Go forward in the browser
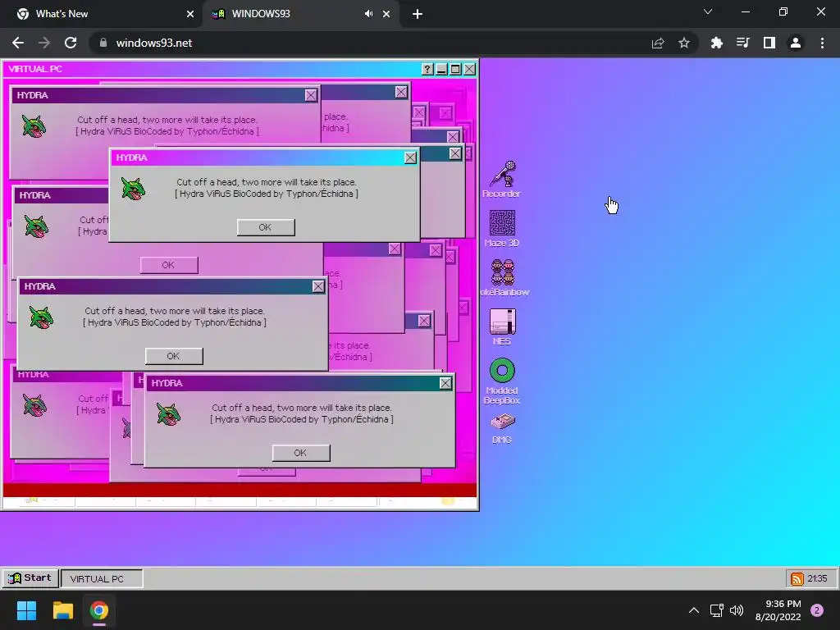 click(44, 43)
